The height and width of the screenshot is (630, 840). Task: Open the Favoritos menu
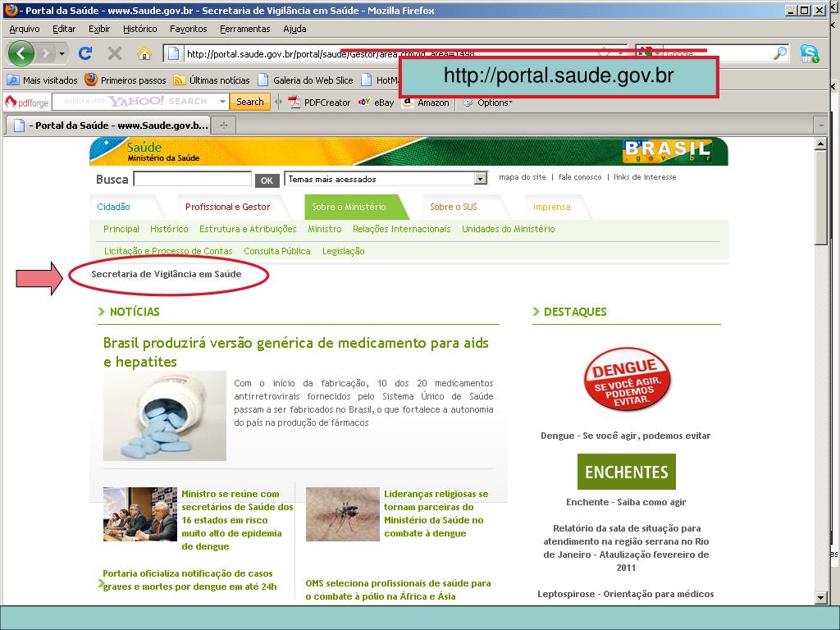188,29
